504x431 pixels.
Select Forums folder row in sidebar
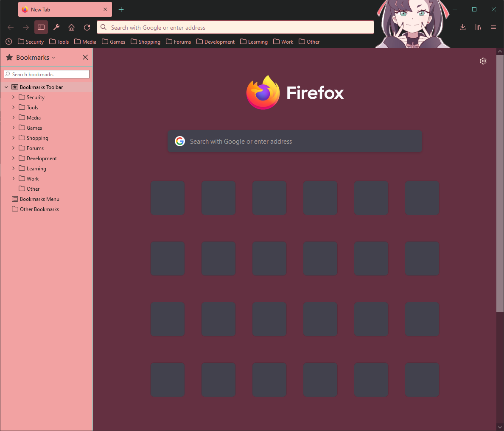point(47,148)
